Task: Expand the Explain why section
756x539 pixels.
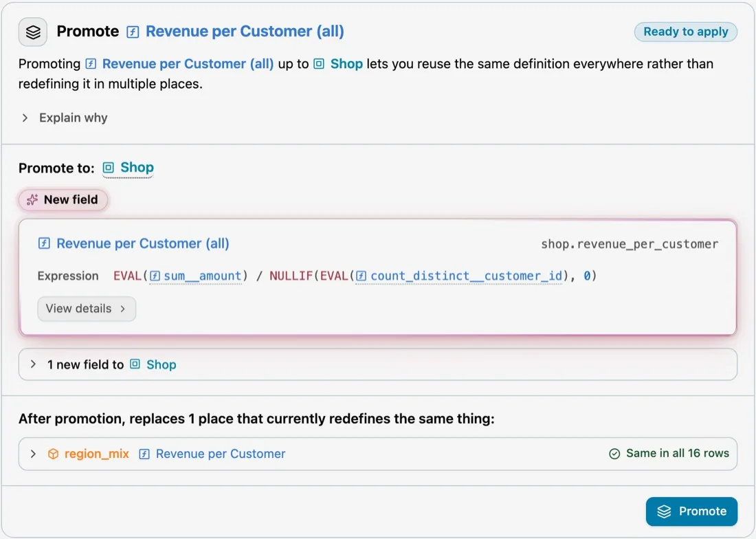Action: [x=64, y=118]
